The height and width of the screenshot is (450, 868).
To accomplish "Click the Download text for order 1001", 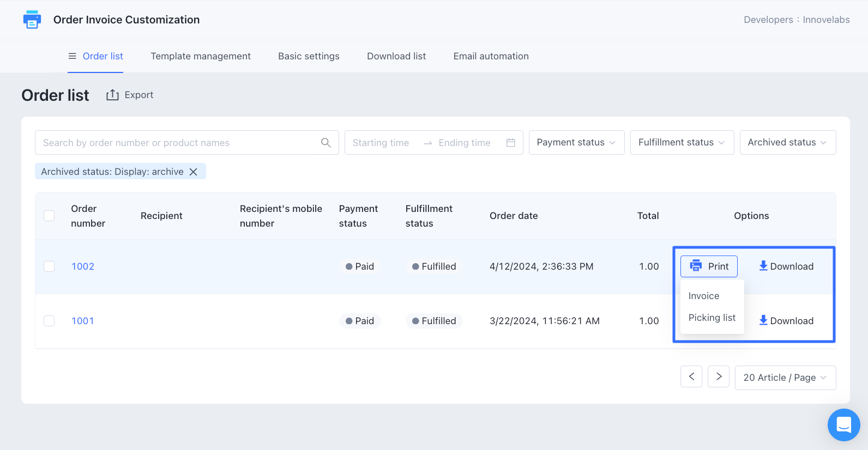I will [792, 321].
